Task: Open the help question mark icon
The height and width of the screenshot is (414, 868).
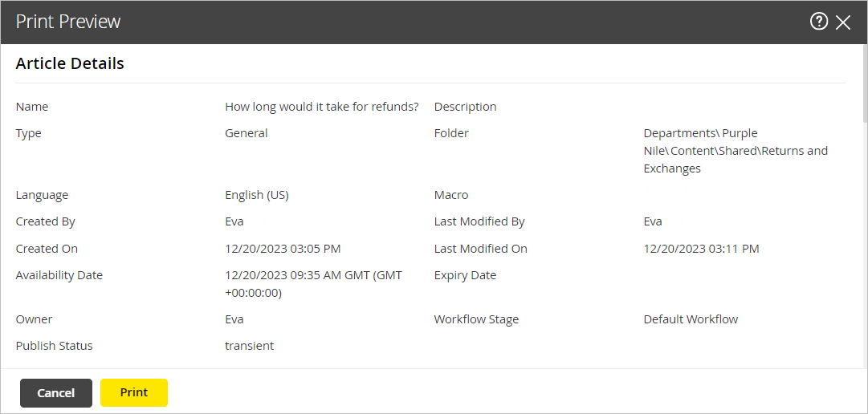Action: click(x=818, y=22)
